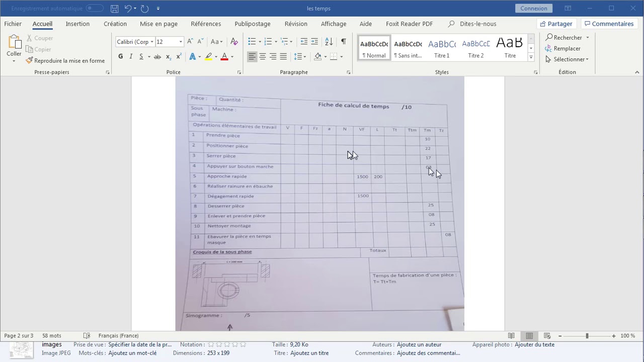Click Français (France) language indicator

tap(118, 336)
